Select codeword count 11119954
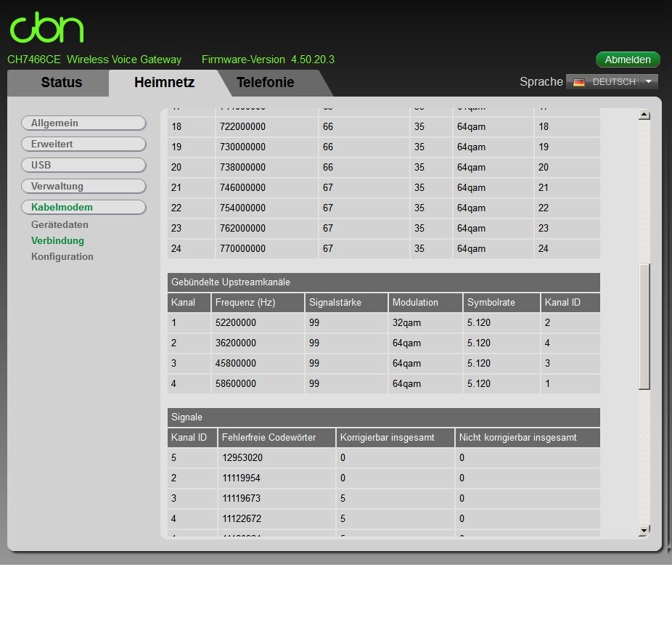Viewport: 672px width, 628px height. (276, 478)
